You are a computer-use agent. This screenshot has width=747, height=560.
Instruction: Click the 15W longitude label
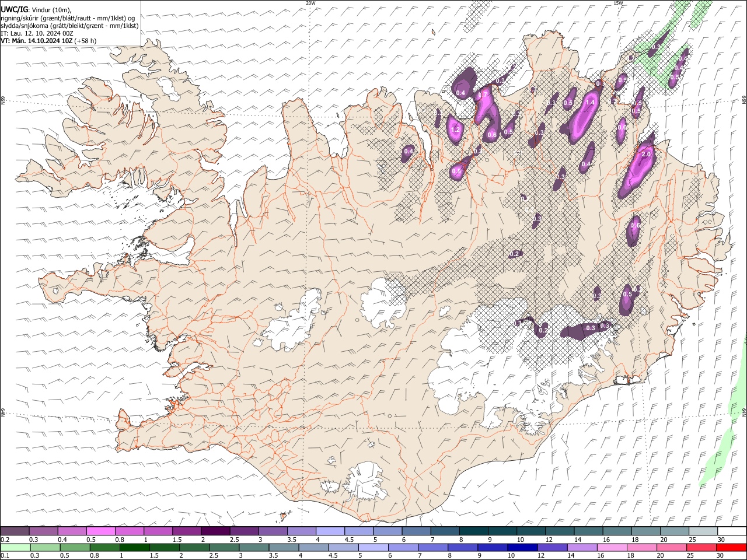point(618,3)
